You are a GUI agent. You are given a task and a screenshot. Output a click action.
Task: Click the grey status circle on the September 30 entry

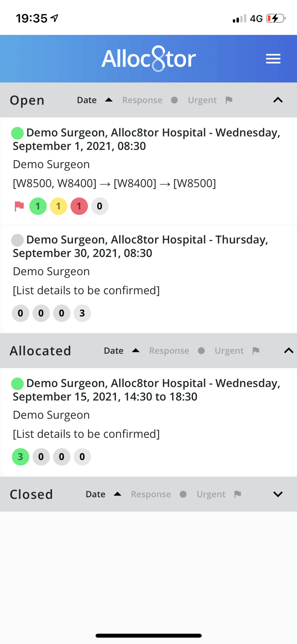17,240
